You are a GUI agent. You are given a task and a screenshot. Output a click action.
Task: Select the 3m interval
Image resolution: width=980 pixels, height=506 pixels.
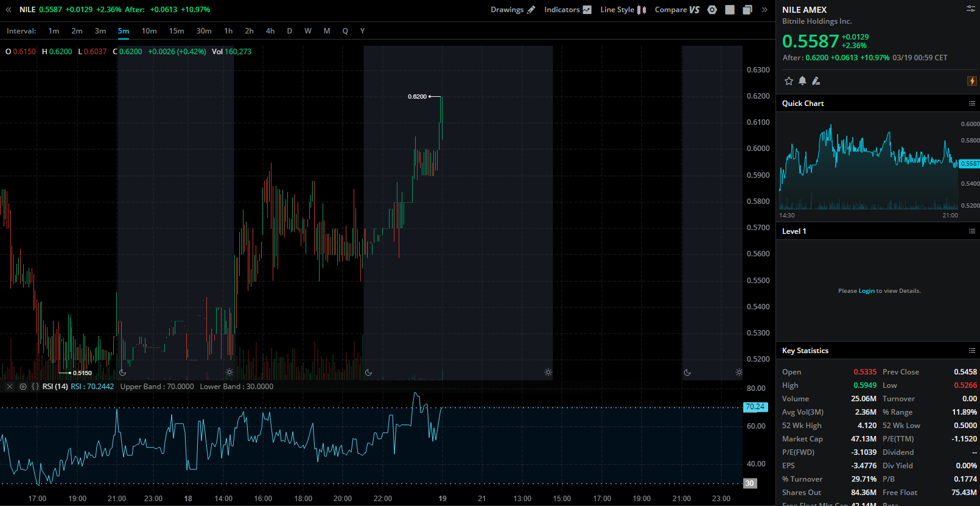pos(100,31)
